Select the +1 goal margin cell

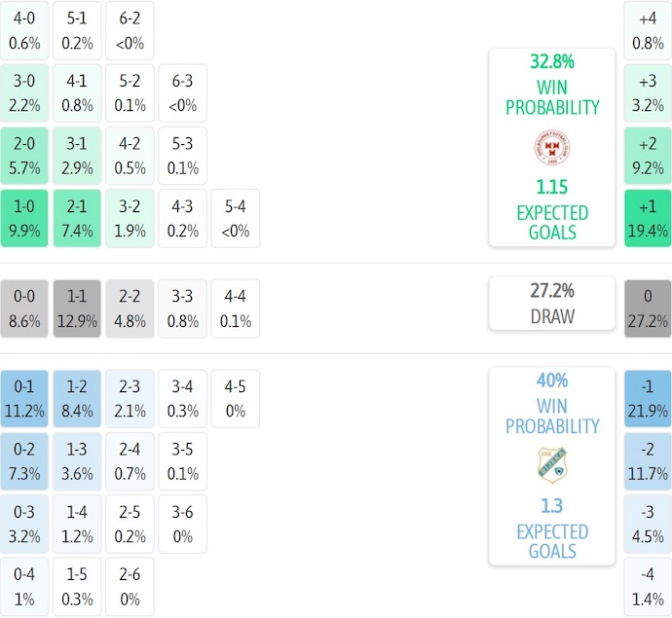648,217
